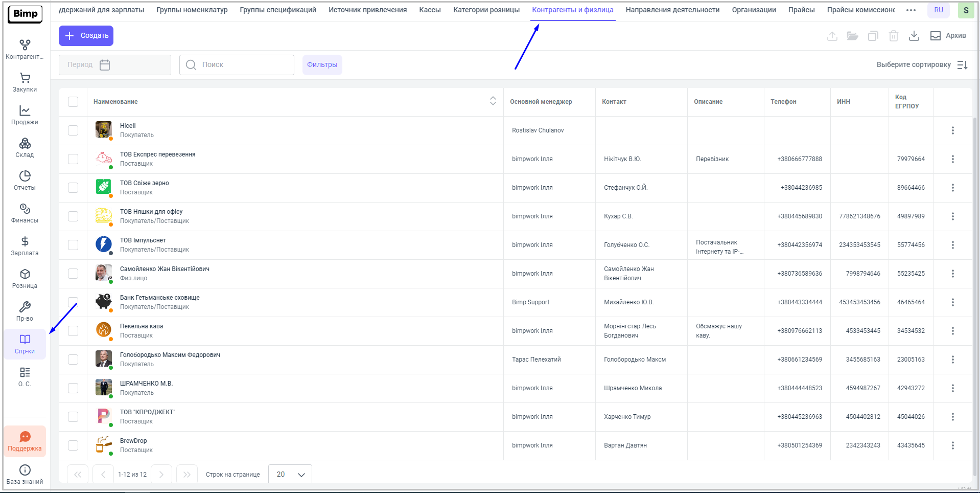980x493 pixels.
Task: Go to Отчеты reports section
Action: (x=25, y=180)
